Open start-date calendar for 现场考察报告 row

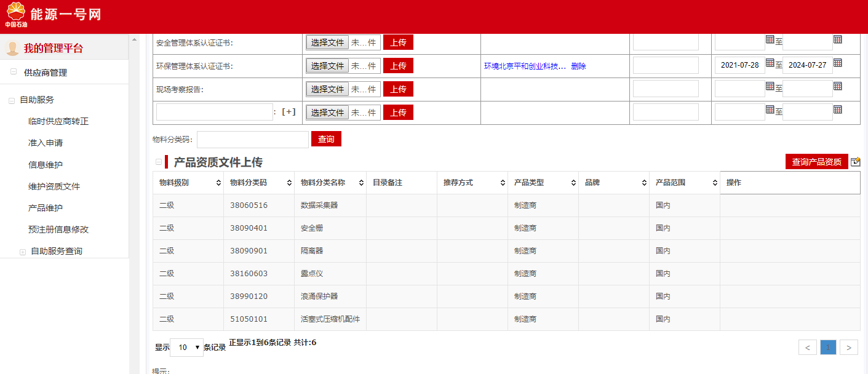coord(770,86)
